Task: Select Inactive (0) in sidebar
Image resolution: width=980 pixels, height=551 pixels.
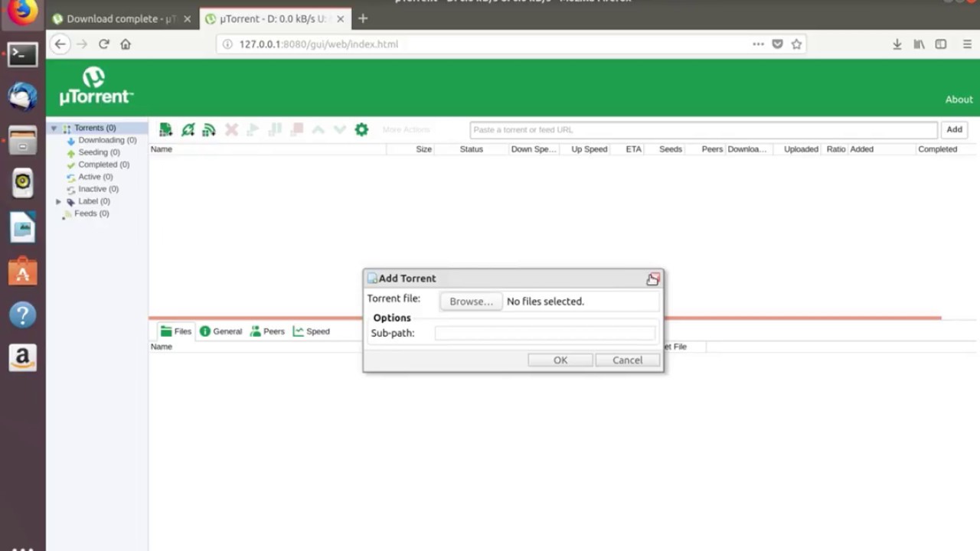Action: [98, 189]
